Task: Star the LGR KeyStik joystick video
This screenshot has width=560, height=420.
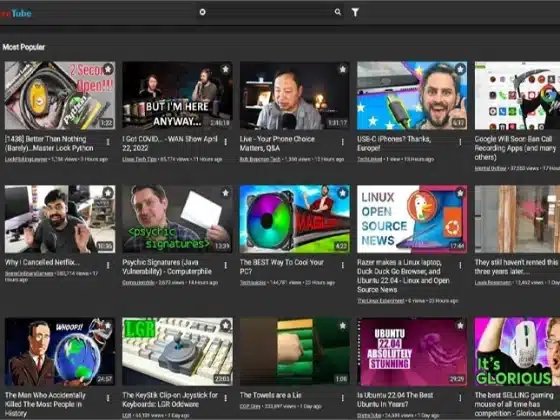Action: coord(225,325)
